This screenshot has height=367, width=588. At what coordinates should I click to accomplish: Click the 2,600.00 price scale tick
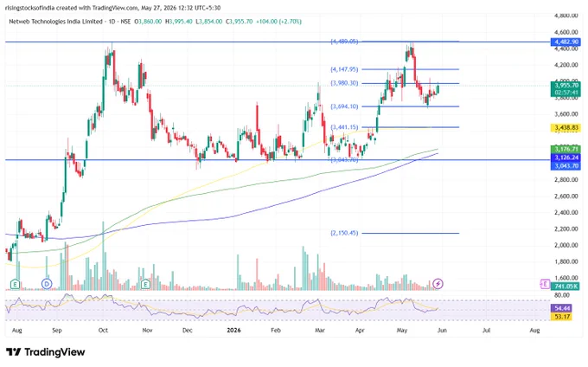tap(566, 196)
